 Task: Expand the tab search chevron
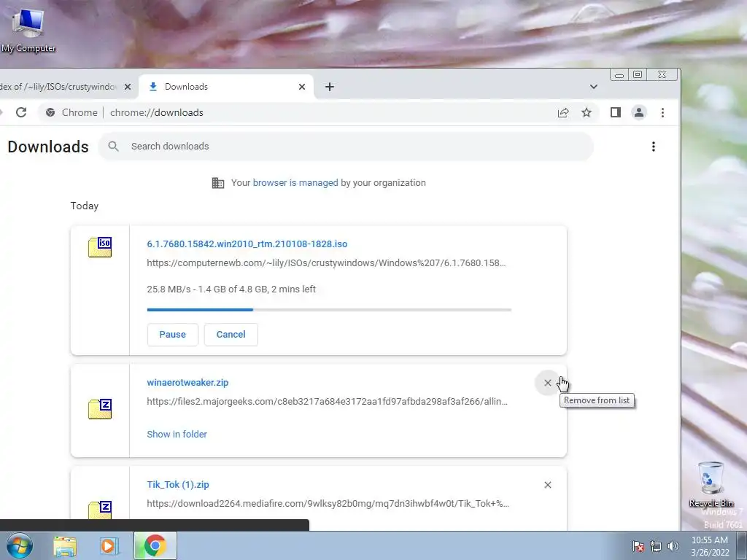click(x=594, y=87)
